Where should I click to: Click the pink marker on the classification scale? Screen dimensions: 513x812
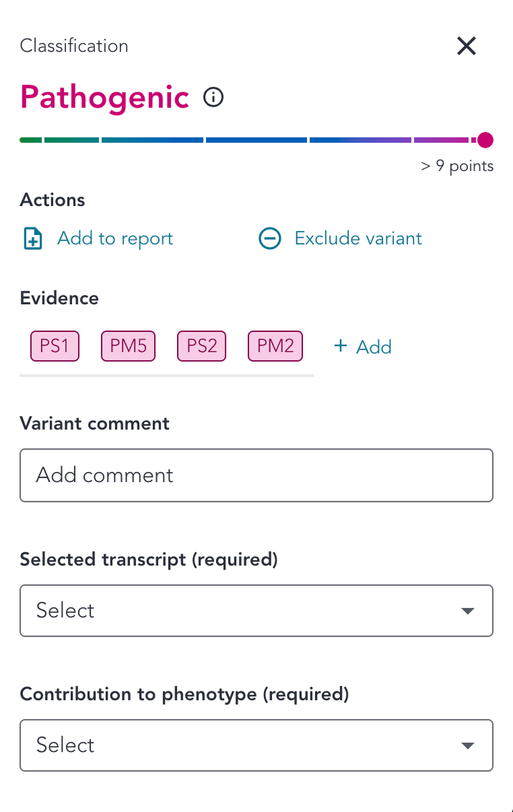coord(485,140)
